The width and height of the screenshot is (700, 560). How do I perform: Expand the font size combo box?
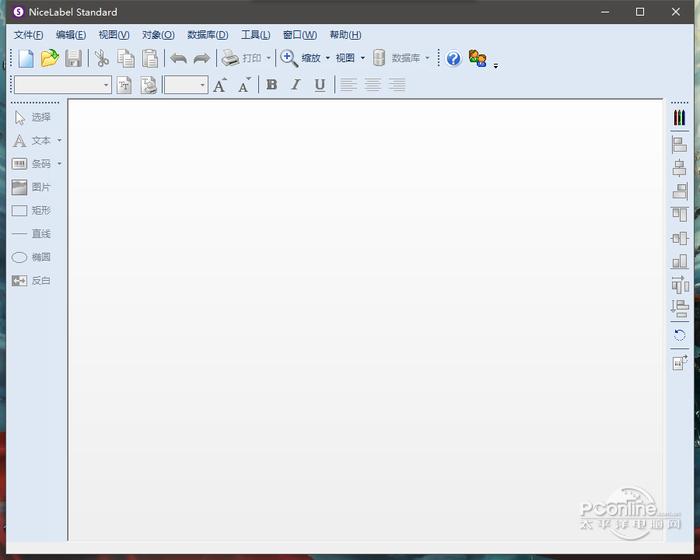(x=203, y=85)
